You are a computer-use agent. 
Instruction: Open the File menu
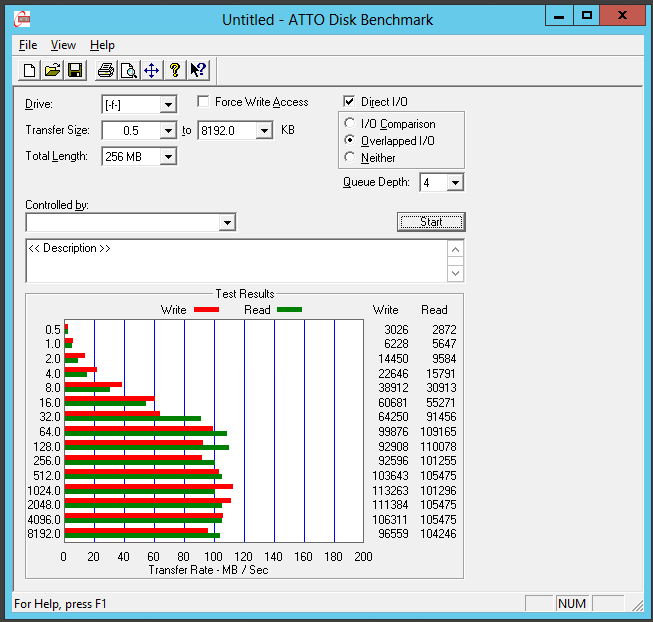pyautogui.click(x=28, y=45)
